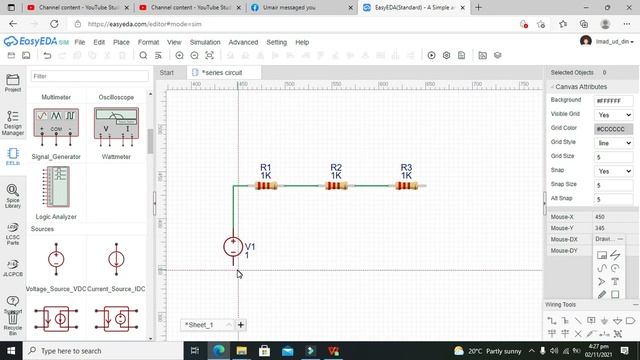Viewport: 640px width, 360px height.
Task: Minimize the Drawing Tools panel
Action: coord(620,239)
